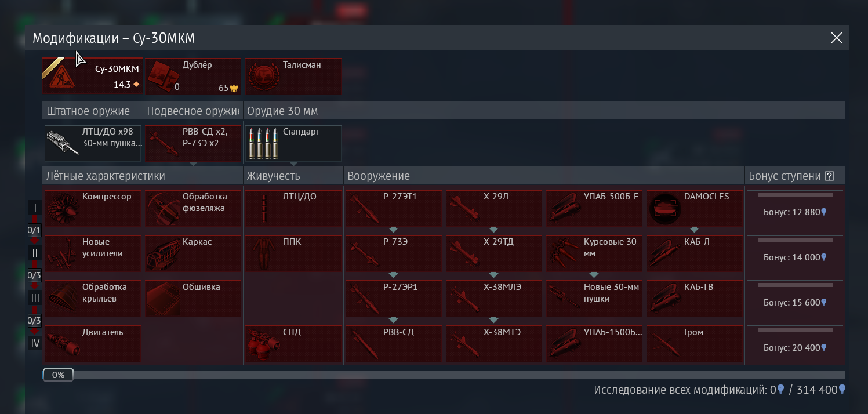868x414 pixels.
Task: Click the Дублёр backup vehicle button
Action: pyautogui.click(x=193, y=76)
